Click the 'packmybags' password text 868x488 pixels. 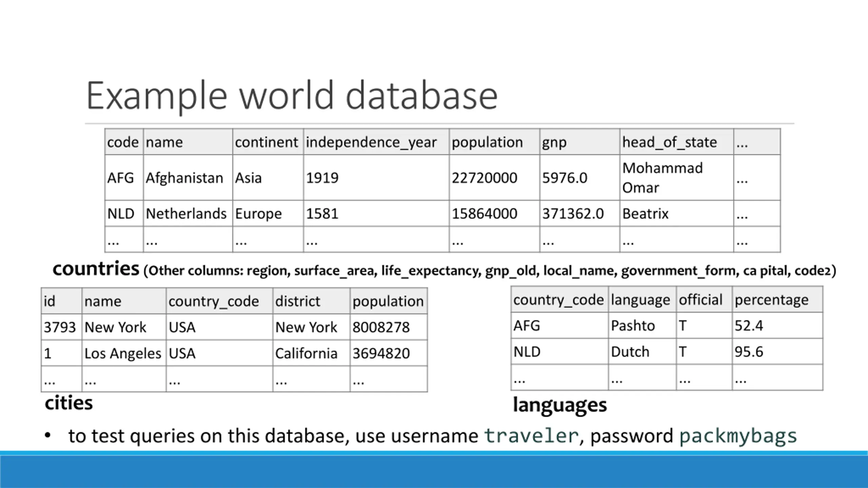coord(738,436)
